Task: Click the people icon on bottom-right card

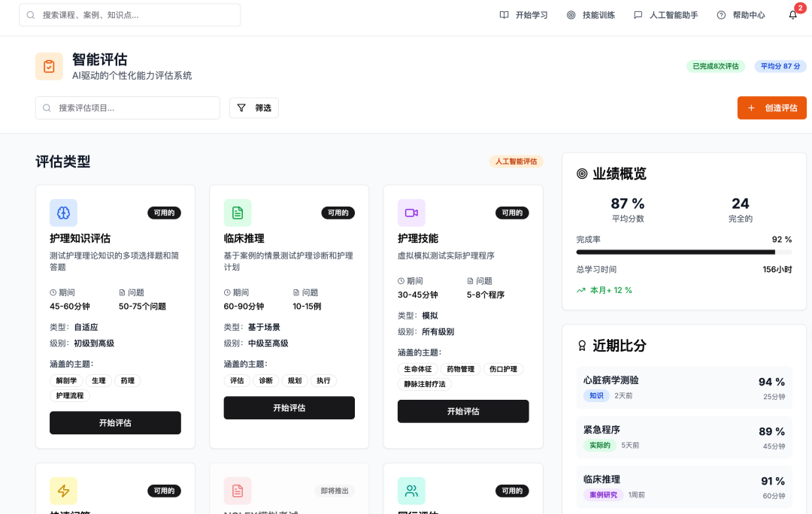Action: (411, 491)
